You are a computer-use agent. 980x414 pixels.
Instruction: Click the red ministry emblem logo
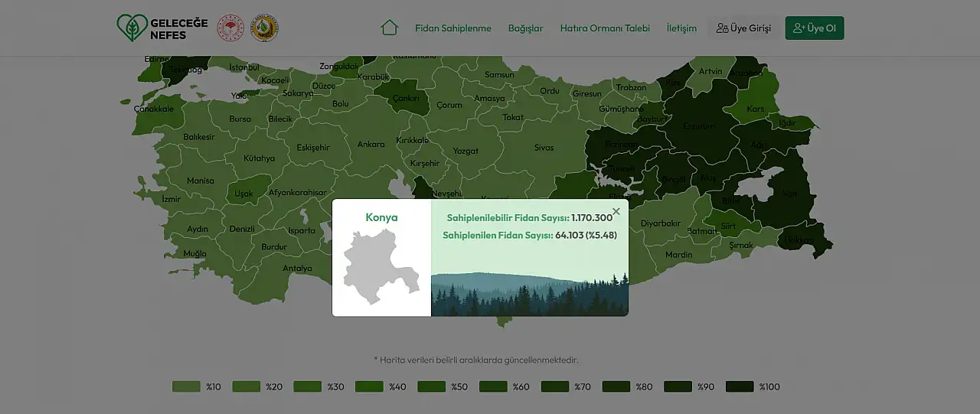[230, 28]
